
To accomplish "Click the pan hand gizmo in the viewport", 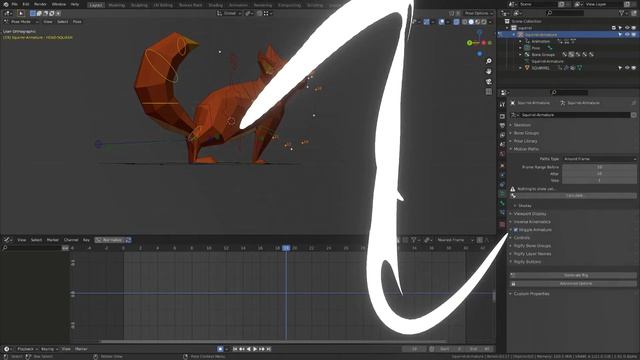I will tap(489, 71).
